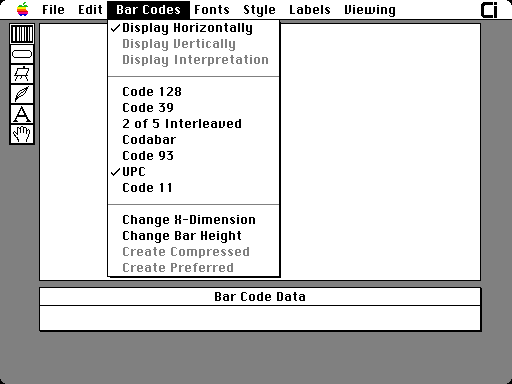The image size is (512, 384).
Task: Open the Fonts menu
Action: tap(212, 10)
